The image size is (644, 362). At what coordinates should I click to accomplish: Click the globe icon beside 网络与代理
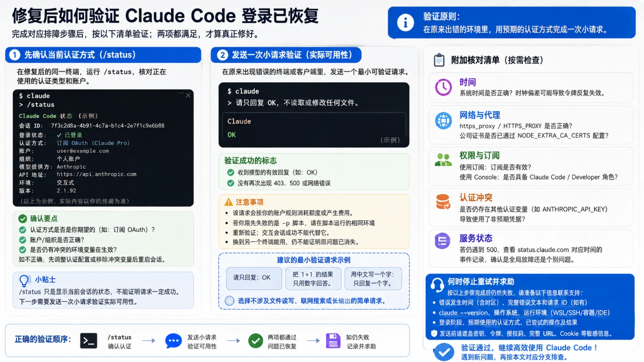(443, 121)
